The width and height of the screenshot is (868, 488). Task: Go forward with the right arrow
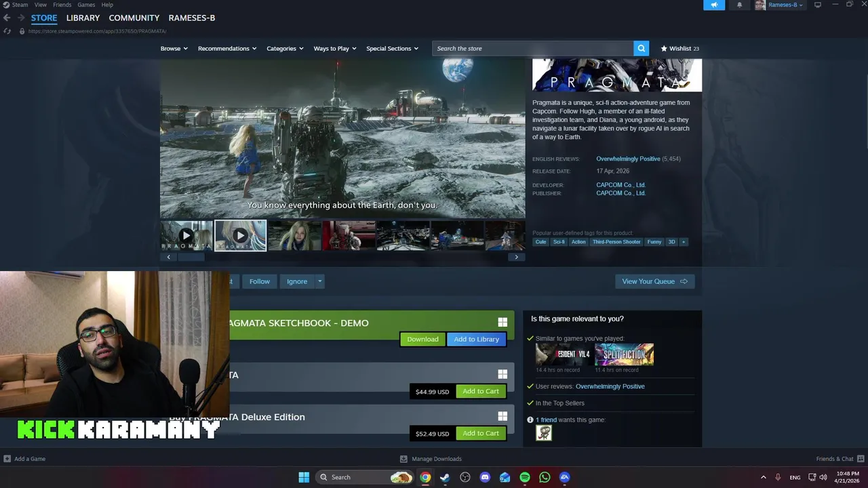click(x=21, y=18)
